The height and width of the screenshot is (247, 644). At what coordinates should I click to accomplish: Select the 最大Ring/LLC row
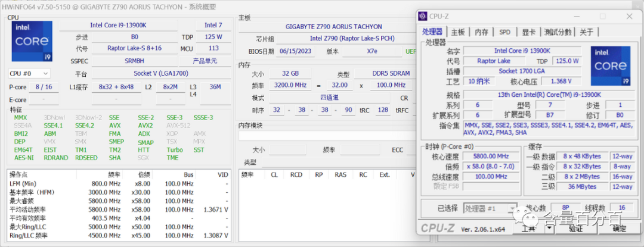[x=119, y=227]
